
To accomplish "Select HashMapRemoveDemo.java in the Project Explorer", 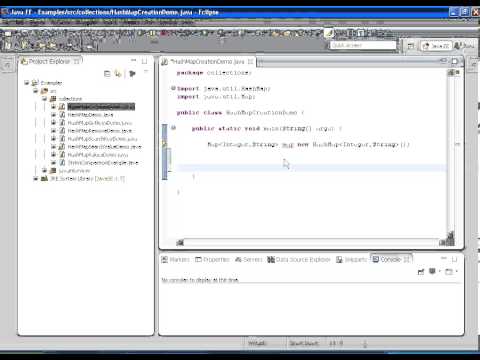I will (x=100, y=131).
